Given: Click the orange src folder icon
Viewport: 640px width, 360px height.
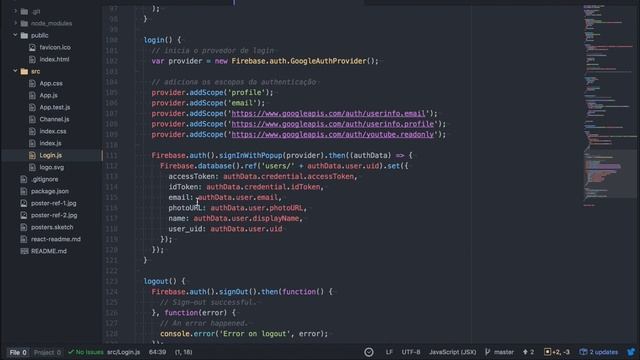Looking at the screenshot, I should point(24,71).
